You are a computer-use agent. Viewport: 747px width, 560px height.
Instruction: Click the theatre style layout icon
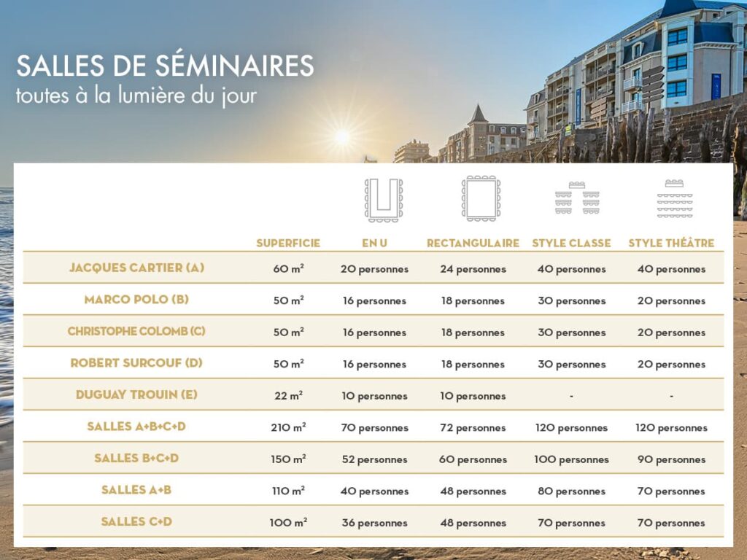[x=675, y=198]
